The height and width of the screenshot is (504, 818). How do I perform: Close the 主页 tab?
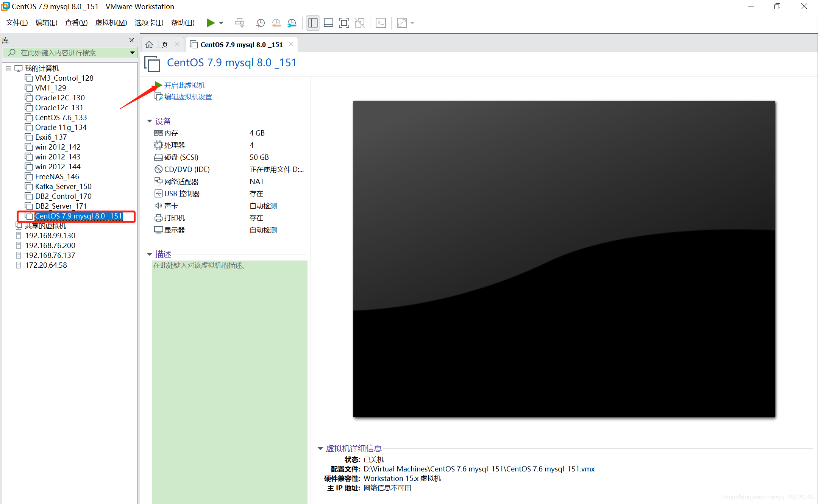tap(177, 44)
